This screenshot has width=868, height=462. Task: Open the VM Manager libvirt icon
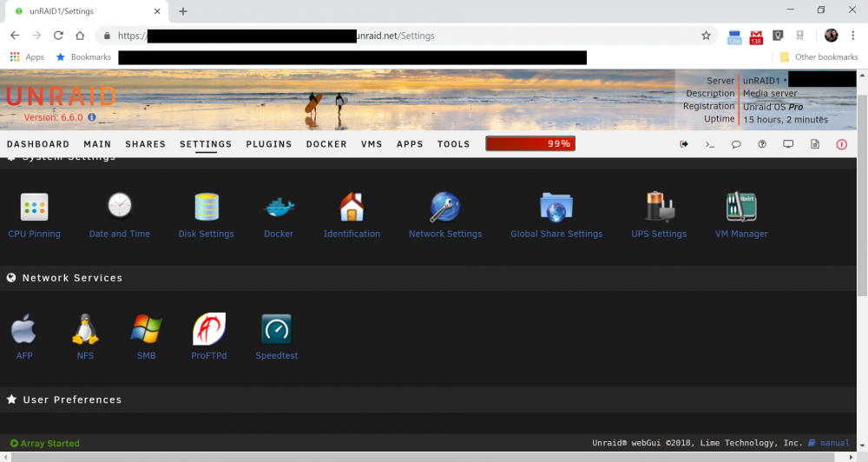pos(741,208)
